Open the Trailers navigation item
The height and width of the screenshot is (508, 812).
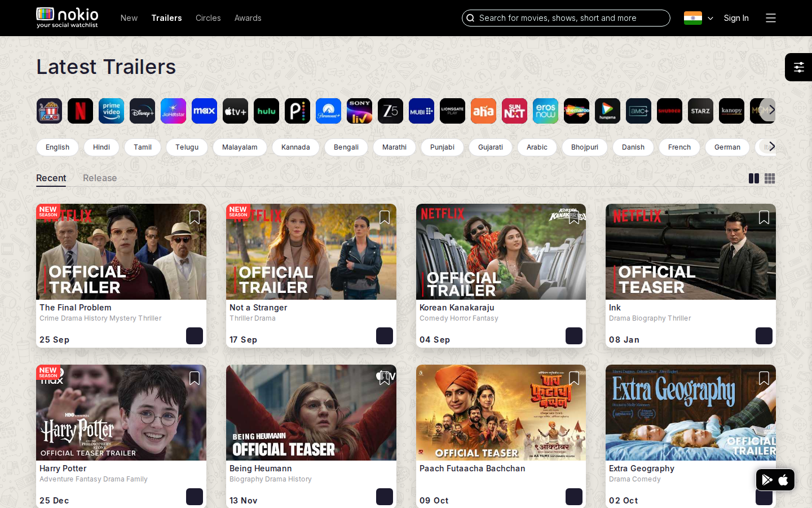click(x=166, y=18)
